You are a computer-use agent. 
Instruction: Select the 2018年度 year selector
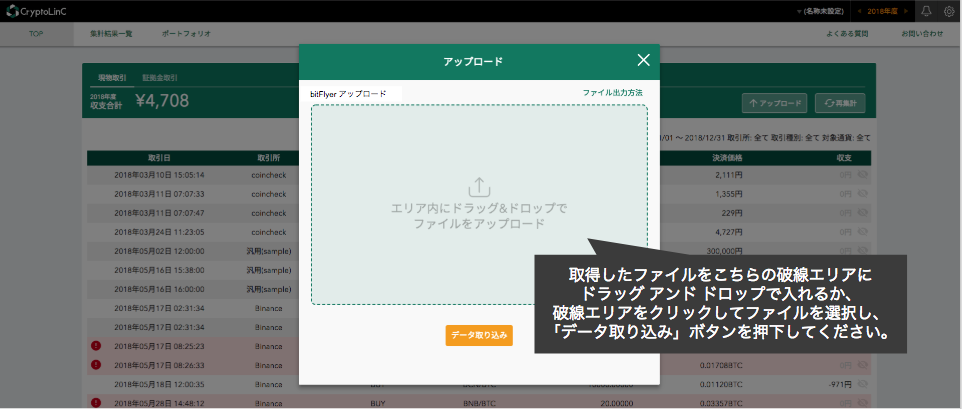tap(882, 12)
